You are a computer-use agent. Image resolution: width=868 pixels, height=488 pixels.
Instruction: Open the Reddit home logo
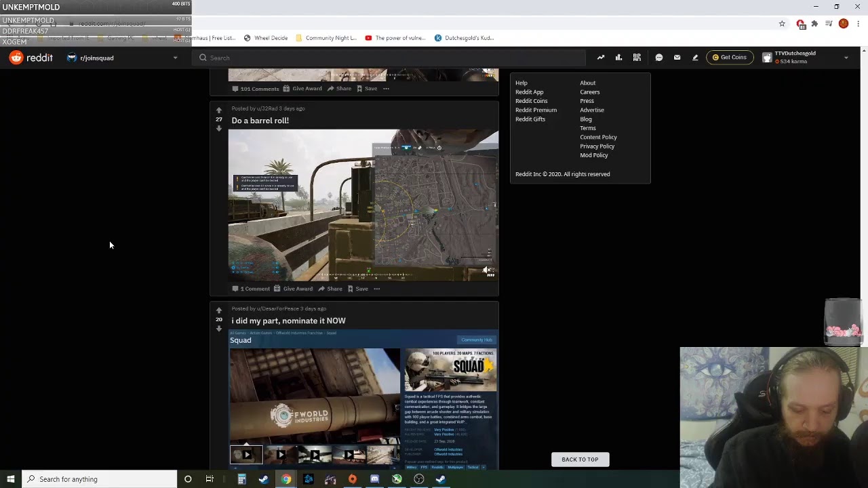31,58
